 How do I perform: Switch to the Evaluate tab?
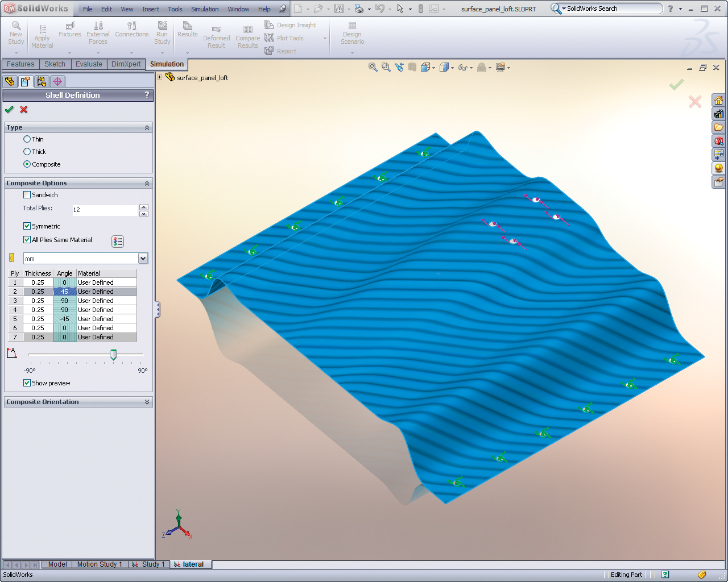point(89,64)
